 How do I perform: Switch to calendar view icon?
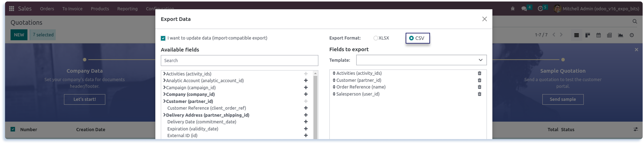pos(599,35)
